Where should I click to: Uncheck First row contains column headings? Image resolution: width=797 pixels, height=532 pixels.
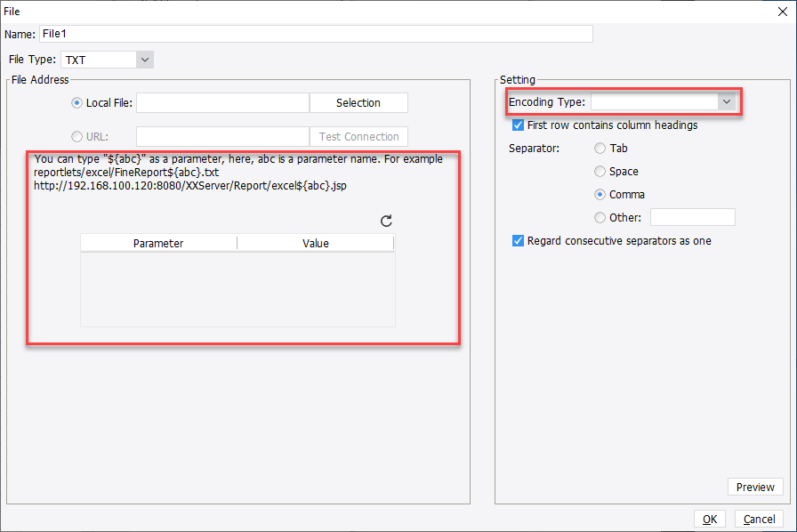[518, 125]
